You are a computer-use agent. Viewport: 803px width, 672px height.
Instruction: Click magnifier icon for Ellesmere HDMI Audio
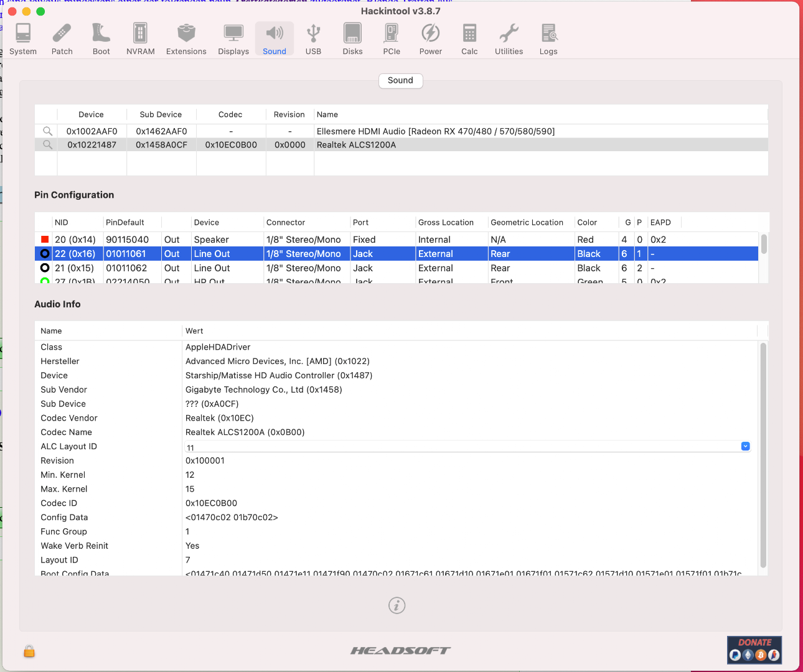click(47, 131)
